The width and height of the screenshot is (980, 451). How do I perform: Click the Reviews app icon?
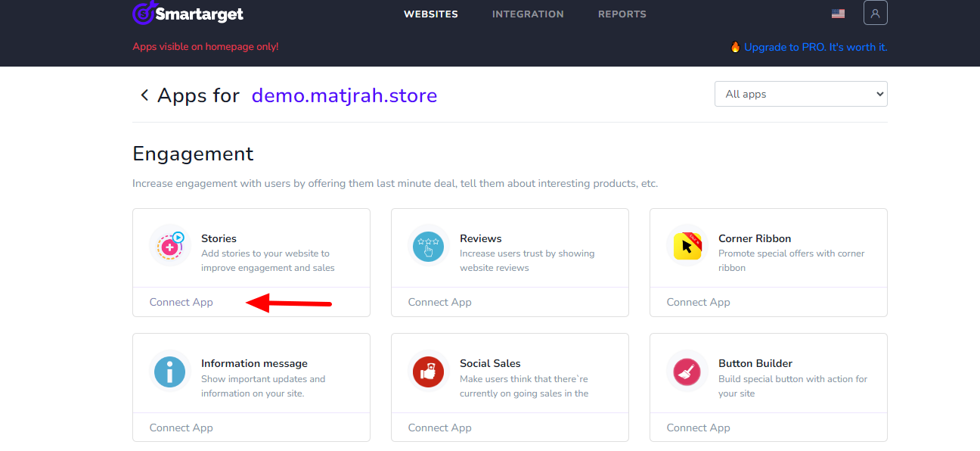coord(429,245)
